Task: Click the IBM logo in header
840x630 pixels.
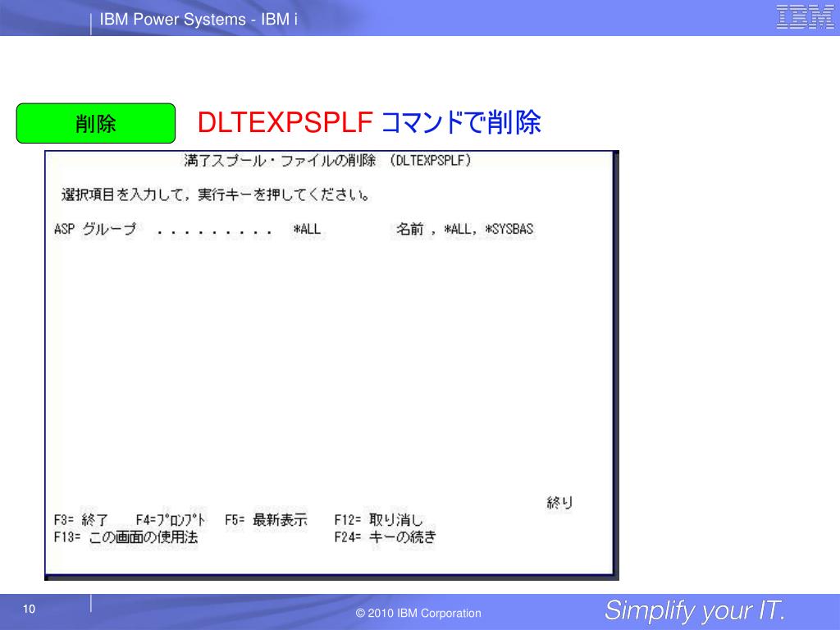Action: [806, 16]
